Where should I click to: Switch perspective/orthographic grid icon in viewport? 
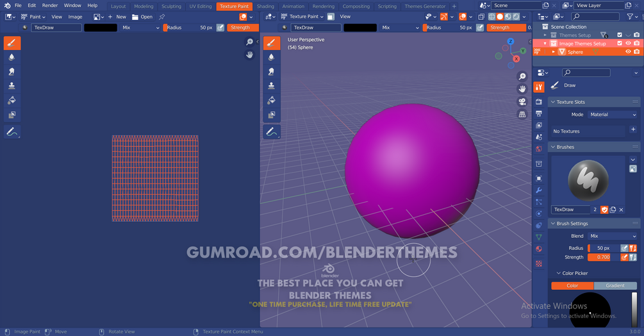click(522, 115)
